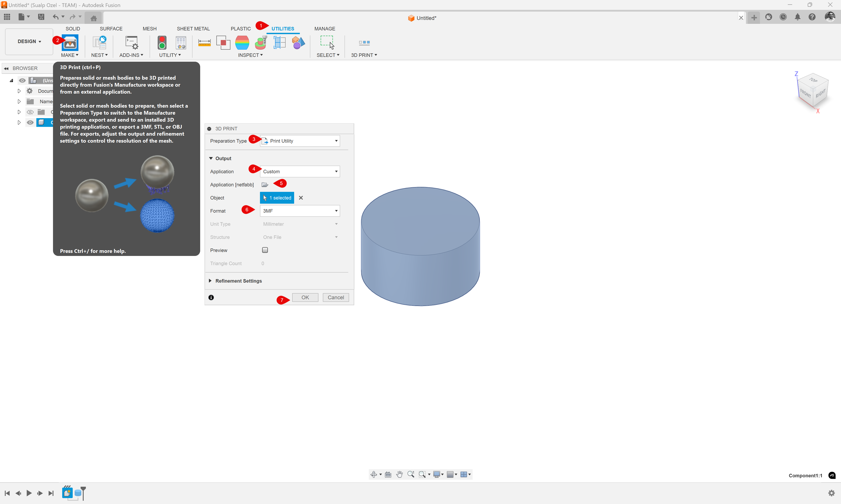Enable the Preview checkbox in the 3D Print dialog
This screenshot has height=504, width=841.
pyautogui.click(x=265, y=250)
